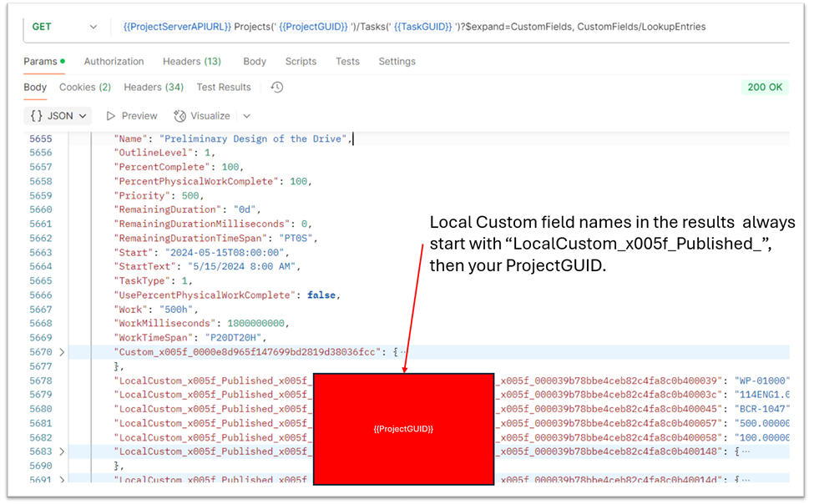
Task: Expand the collapsed node on line 5683
Action: coord(62,451)
